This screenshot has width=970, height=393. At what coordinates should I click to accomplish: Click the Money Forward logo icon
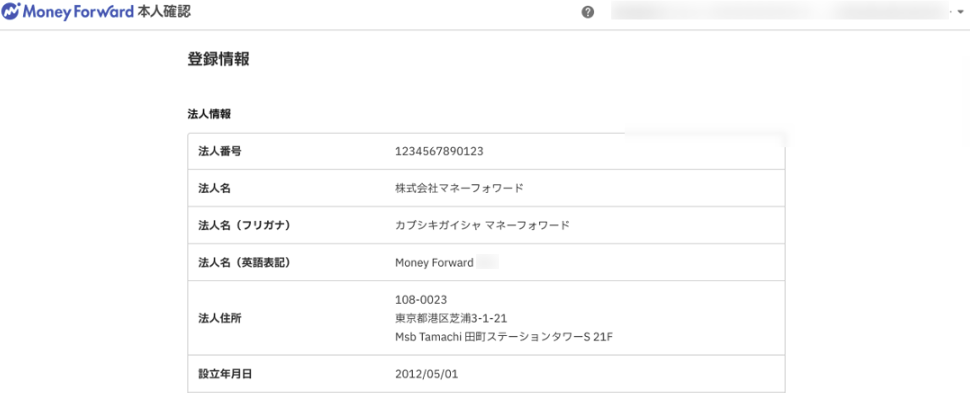pos(11,12)
